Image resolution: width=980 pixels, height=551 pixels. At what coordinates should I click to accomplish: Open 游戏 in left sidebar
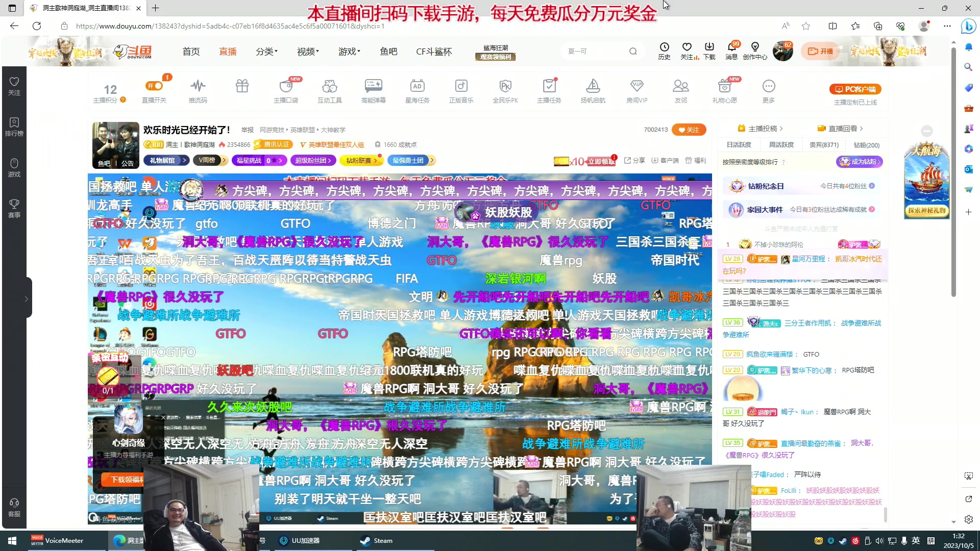[x=14, y=167]
